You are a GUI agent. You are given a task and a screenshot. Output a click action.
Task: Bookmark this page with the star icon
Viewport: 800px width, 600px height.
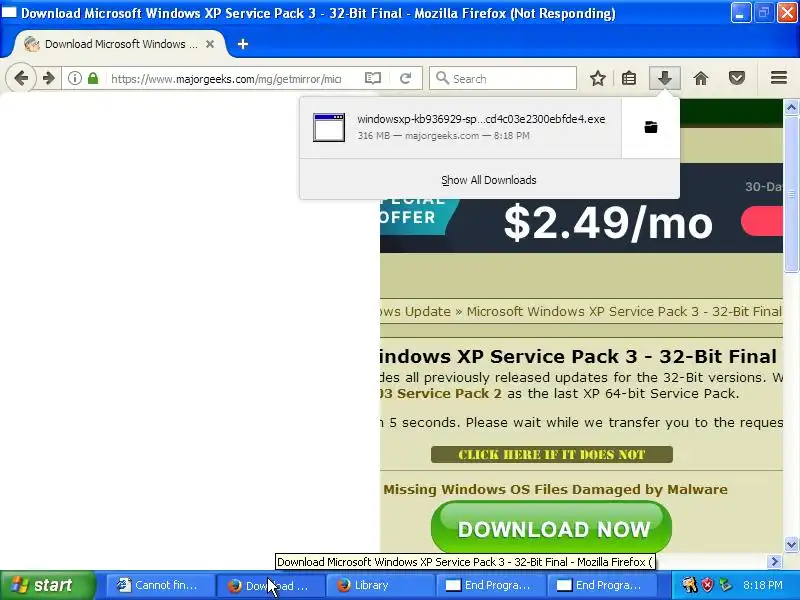[x=597, y=78]
